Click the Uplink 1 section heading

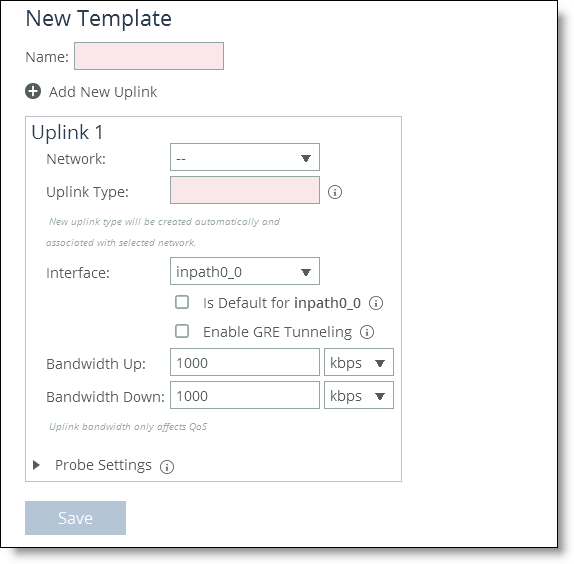[67, 132]
